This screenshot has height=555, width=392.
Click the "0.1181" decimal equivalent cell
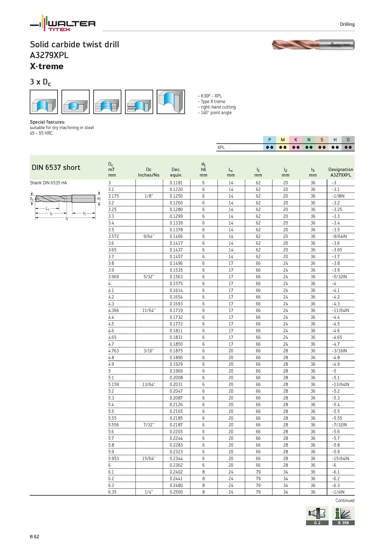[176, 183]
